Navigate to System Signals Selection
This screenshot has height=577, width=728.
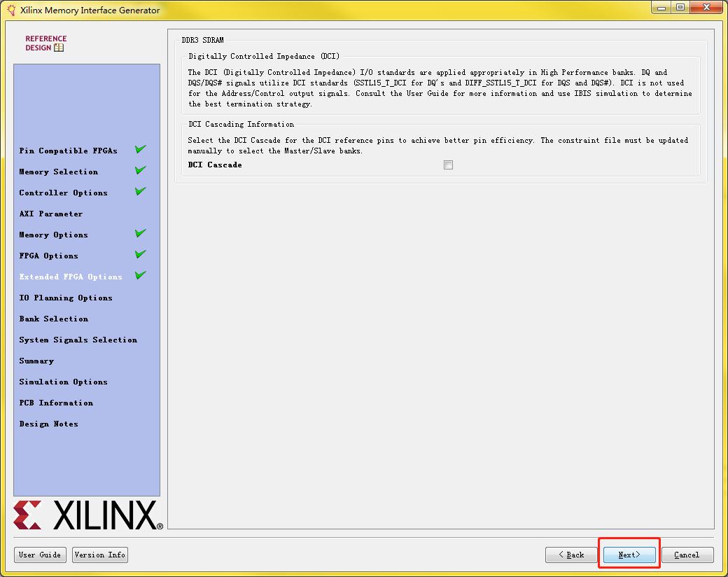78,340
